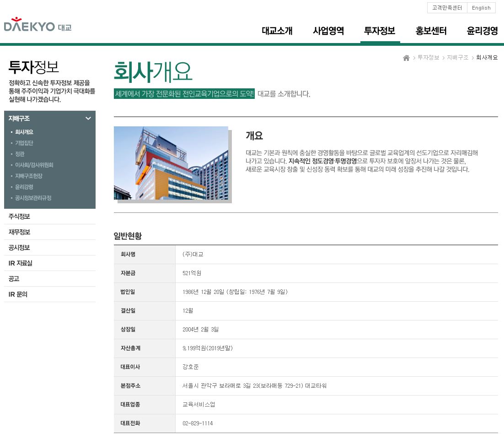Screen dimensions: 504x434
Task: Open 공시정보 sidebar section
Action: [50, 247]
